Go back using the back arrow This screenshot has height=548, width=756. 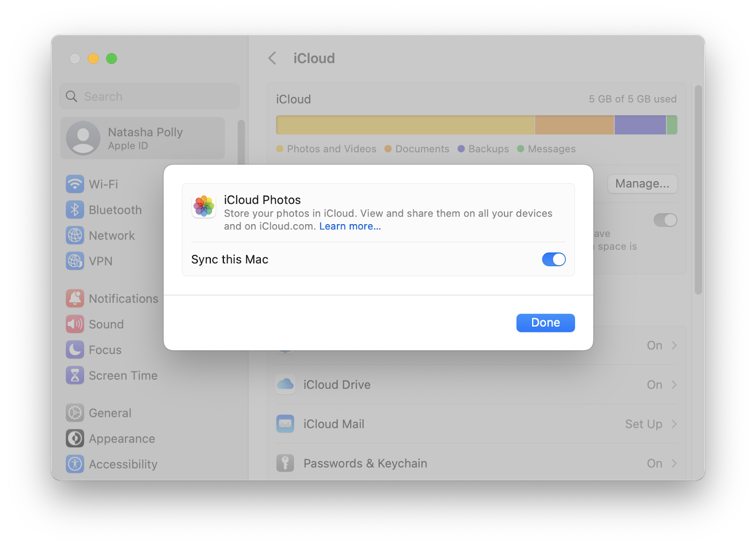tap(272, 58)
